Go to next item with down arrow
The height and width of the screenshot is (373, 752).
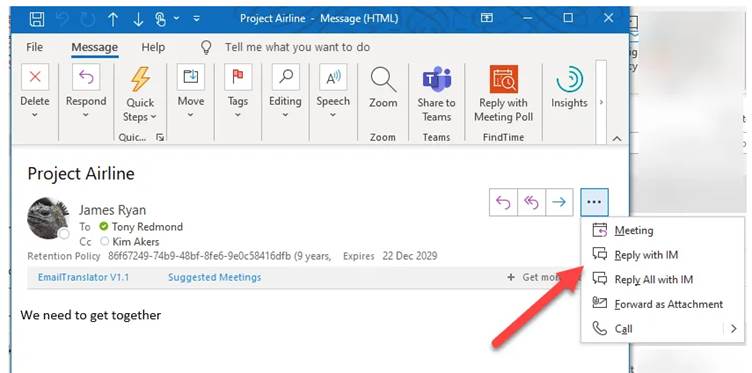click(x=138, y=19)
